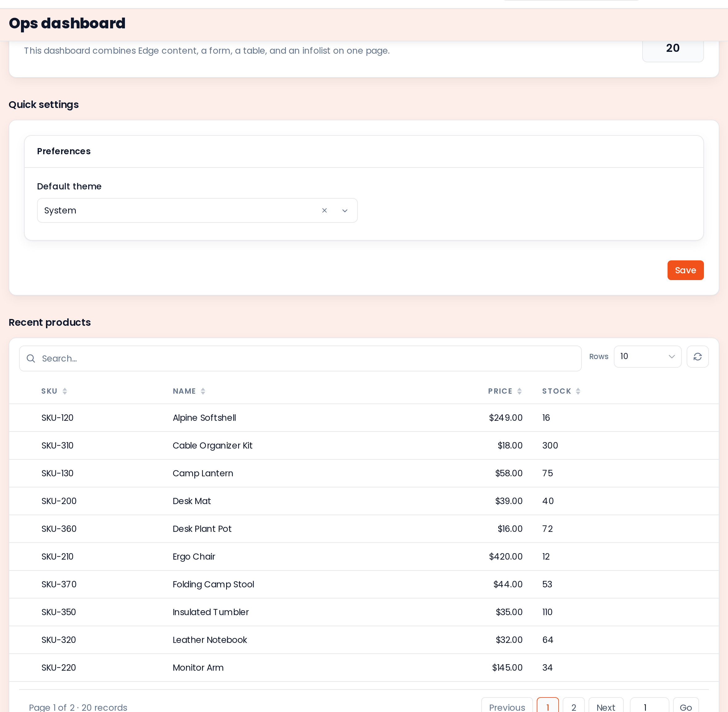Click the $249.00 price value
Image resolution: width=728 pixels, height=712 pixels.
pos(506,418)
